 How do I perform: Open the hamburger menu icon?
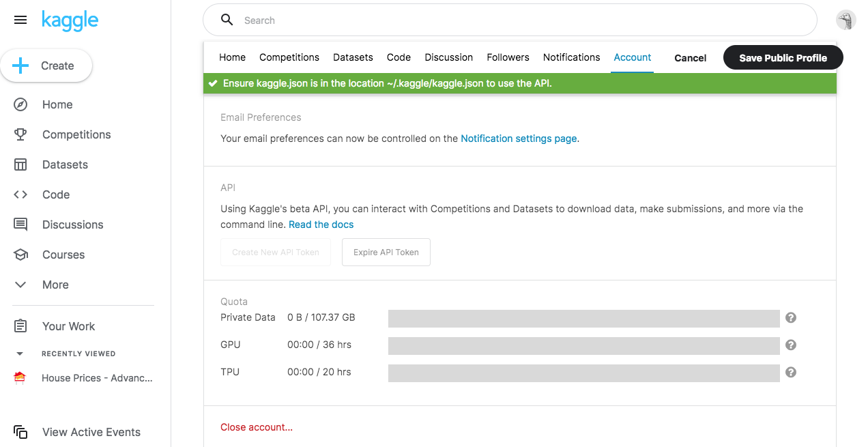[20, 20]
